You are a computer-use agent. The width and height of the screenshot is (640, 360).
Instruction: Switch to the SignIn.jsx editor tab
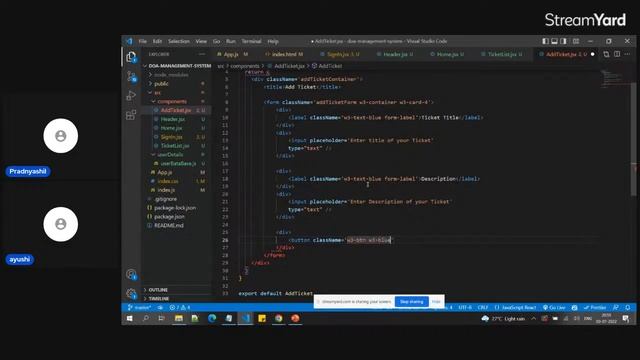[340, 54]
